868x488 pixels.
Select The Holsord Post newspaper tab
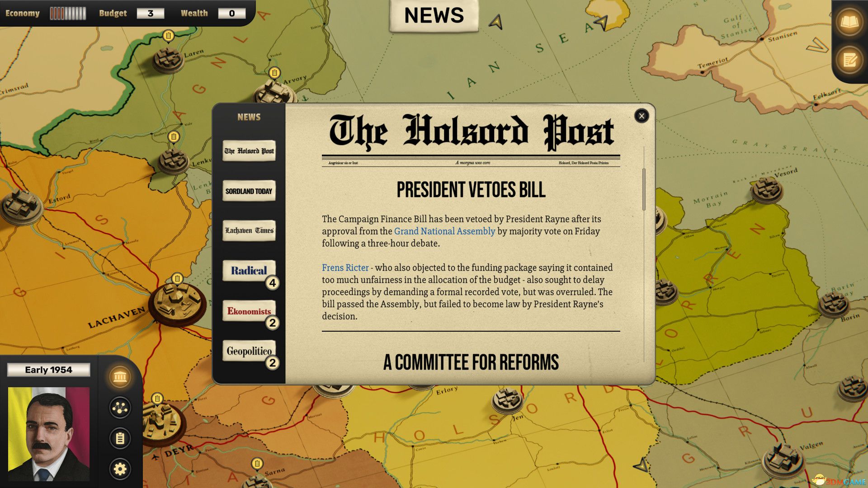coord(249,150)
